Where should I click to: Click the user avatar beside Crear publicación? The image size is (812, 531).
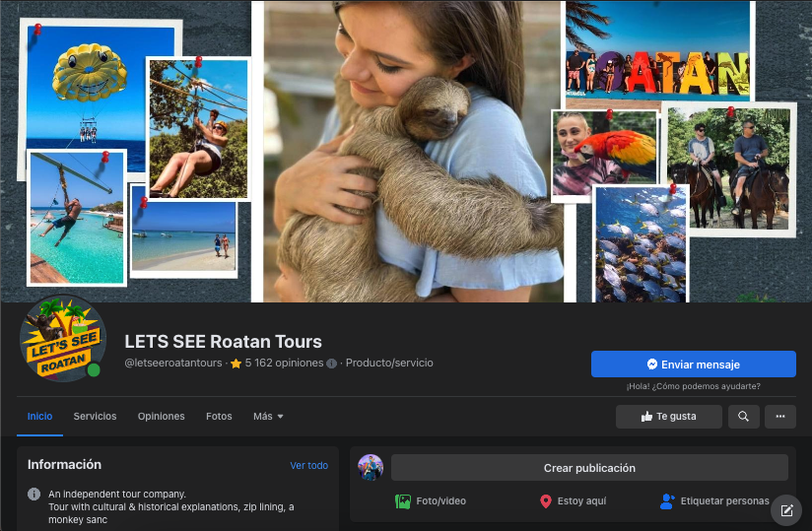click(x=371, y=468)
